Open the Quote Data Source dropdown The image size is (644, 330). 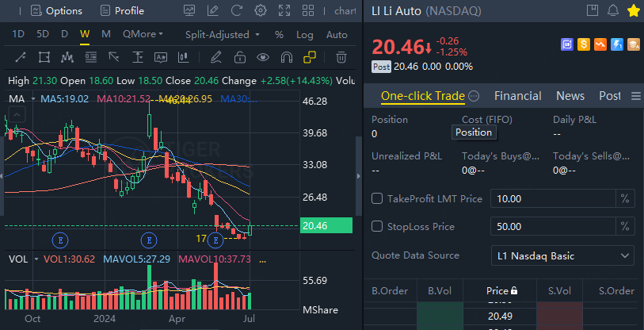(x=562, y=256)
